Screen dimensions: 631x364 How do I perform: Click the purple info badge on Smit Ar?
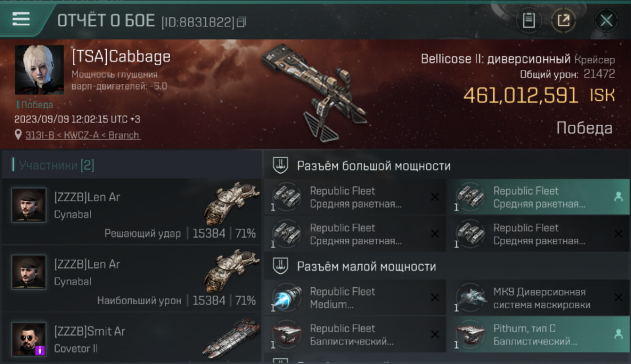click(x=40, y=350)
